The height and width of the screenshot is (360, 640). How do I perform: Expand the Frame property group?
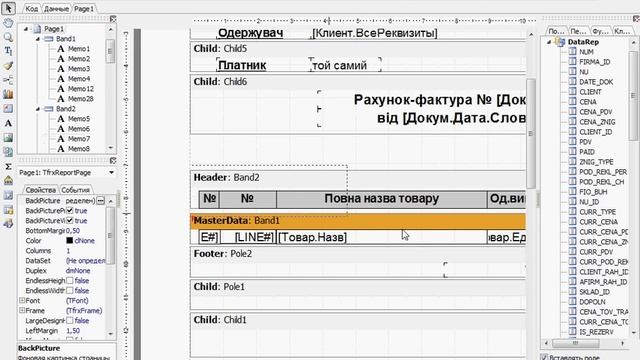[x=22, y=311]
